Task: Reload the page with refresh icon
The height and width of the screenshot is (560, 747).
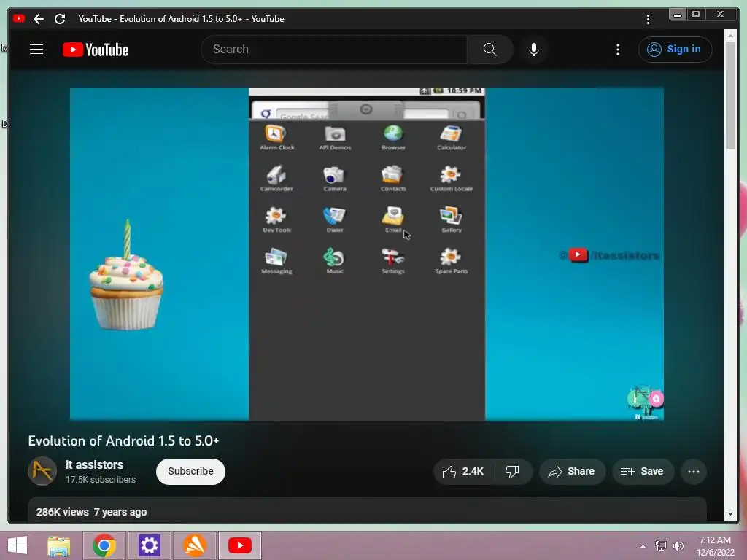Action: point(60,19)
